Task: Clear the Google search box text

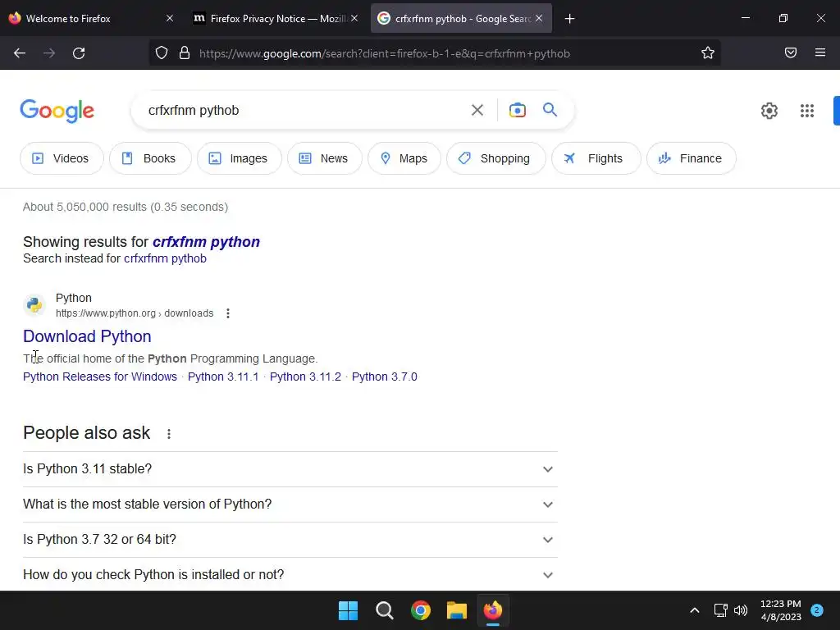Action: pyautogui.click(x=477, y=111)
